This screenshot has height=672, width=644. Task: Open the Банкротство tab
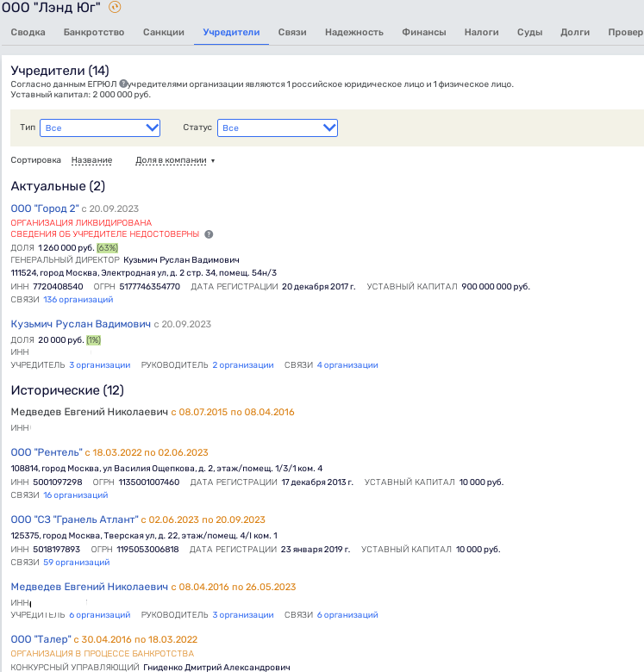pyautogui.click(x=94, y=32)
